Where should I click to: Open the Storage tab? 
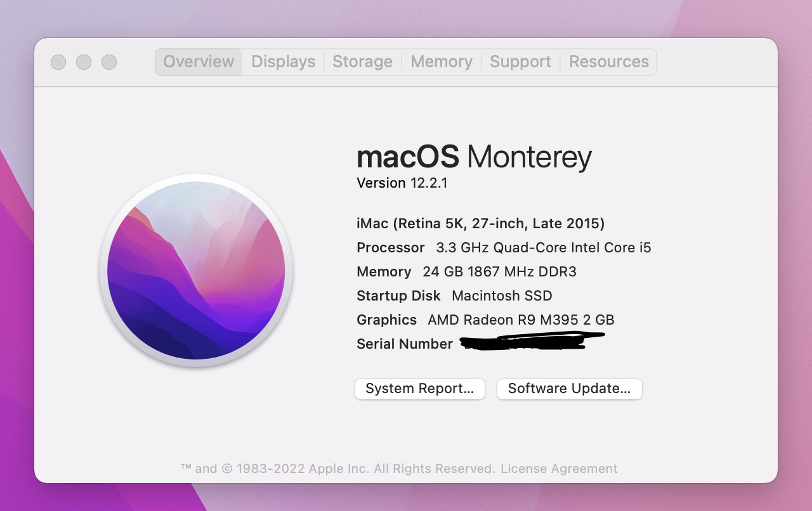pyautogui.click(x=362, y=61)
